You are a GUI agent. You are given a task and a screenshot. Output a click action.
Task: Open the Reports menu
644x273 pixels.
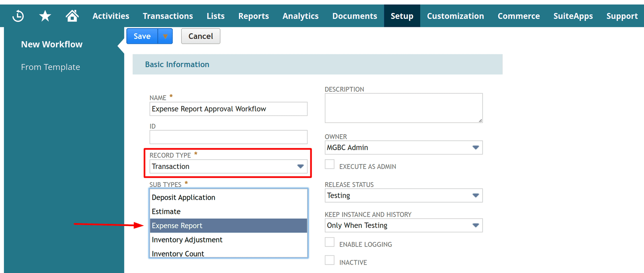254,16
